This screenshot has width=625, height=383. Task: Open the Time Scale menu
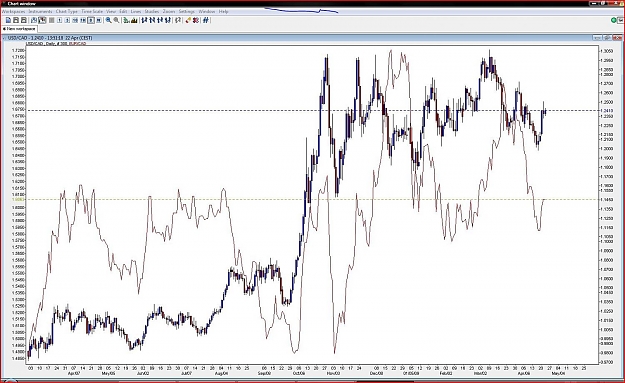tap(92, 12)
